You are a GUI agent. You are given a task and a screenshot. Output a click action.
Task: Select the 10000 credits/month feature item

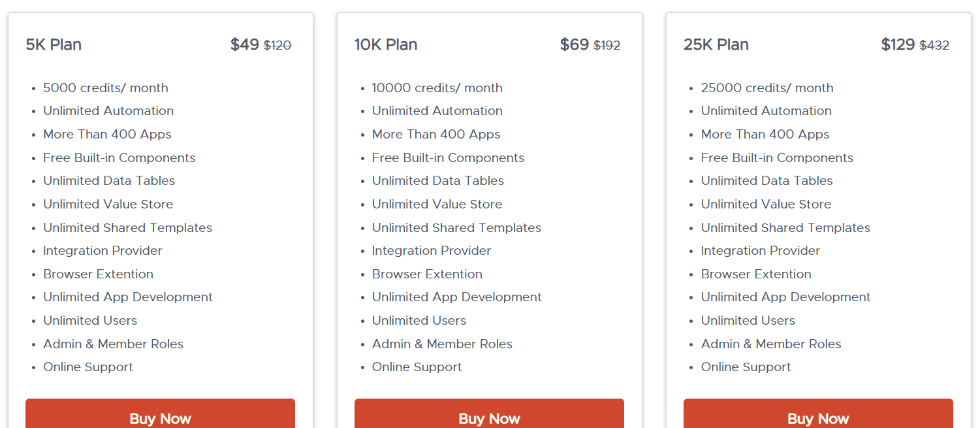[437, 87]
